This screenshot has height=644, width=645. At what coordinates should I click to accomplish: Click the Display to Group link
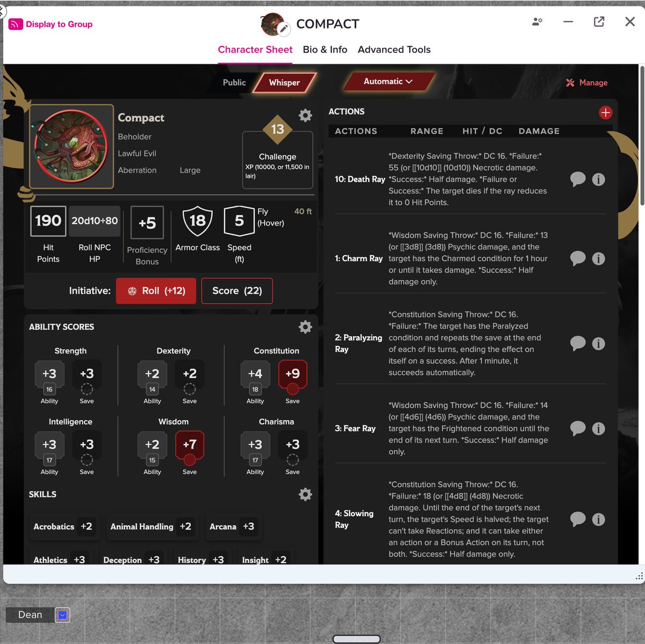50,24
